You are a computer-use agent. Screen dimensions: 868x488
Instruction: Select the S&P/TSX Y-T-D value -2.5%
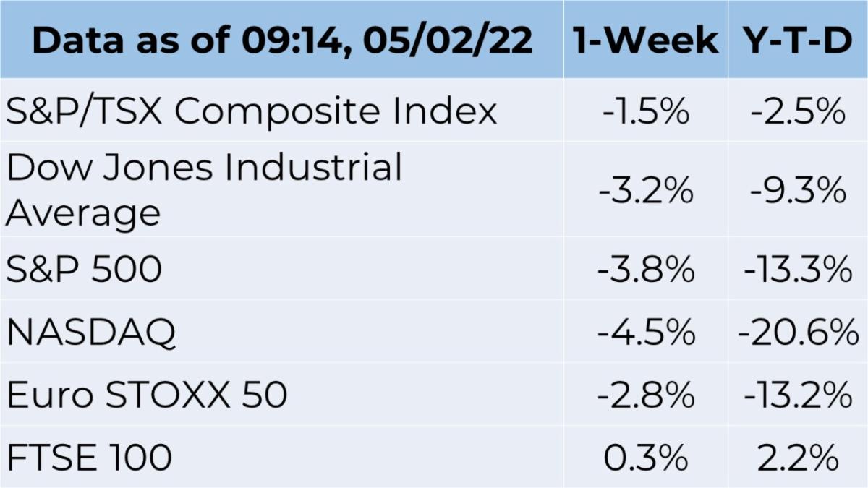[797, 112]
